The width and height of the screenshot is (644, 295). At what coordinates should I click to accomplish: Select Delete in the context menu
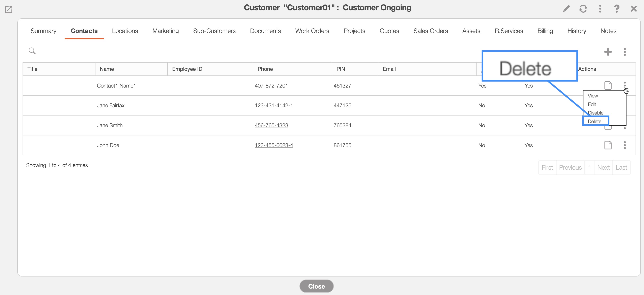(594, 121)
